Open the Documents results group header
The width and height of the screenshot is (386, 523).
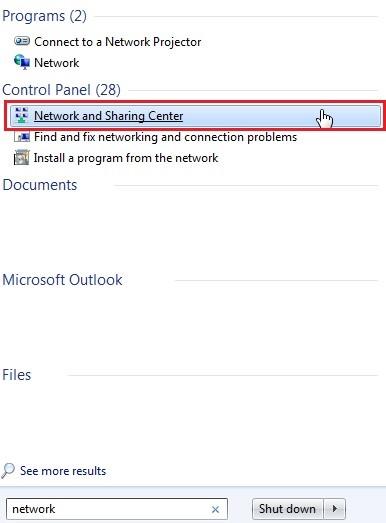click(40, 185)
